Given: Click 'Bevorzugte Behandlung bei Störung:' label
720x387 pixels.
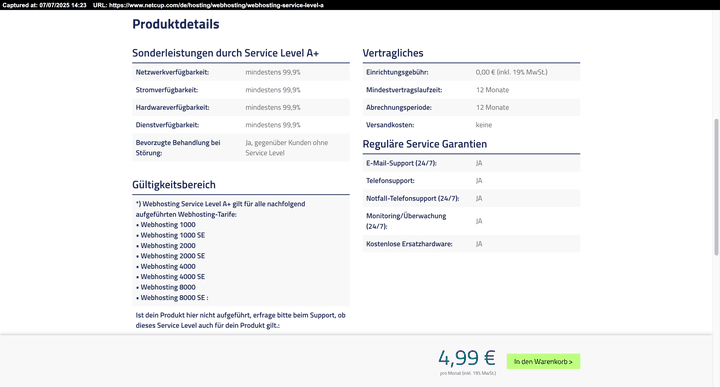Looking at the screenshot, I should (178, 147).
